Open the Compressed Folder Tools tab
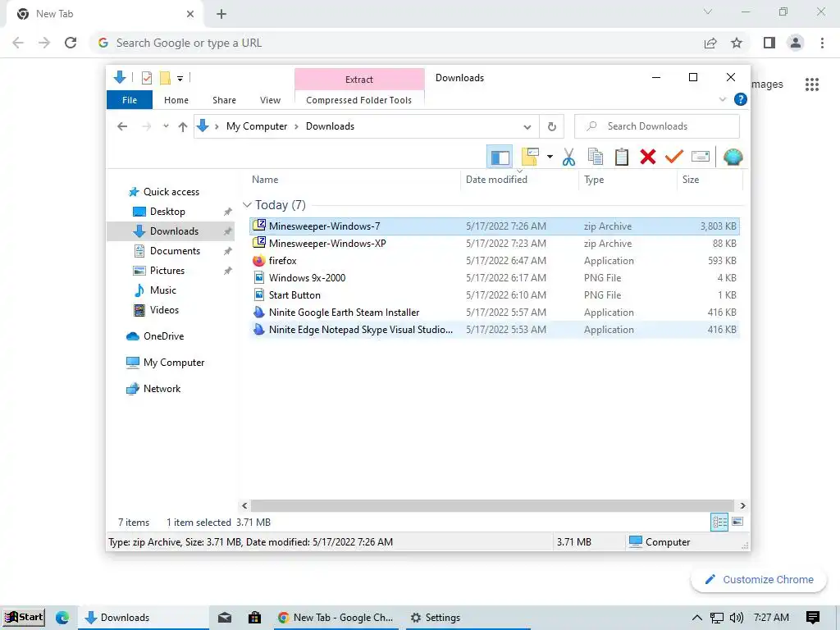Viewport: 840px width, 630px height. 359,100
